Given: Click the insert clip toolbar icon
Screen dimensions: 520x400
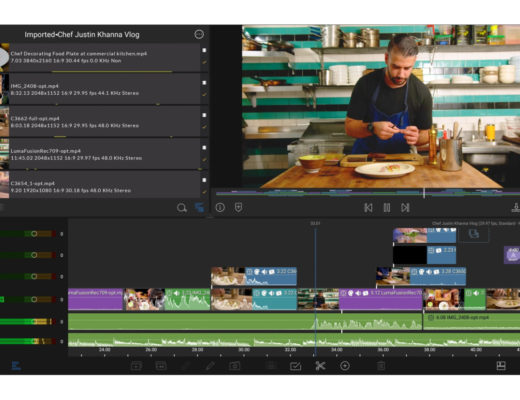Looking at the screenshot, I should pyautogui.click(x=136, y=366).
